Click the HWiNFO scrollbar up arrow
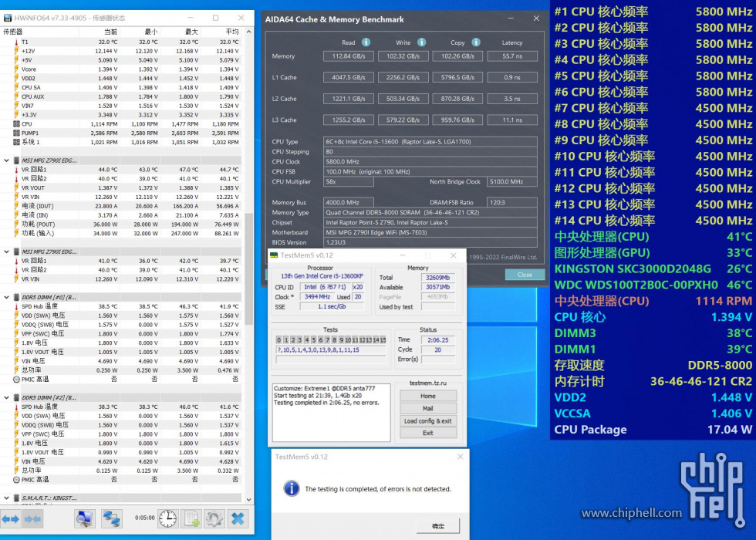 click(248, 32)
